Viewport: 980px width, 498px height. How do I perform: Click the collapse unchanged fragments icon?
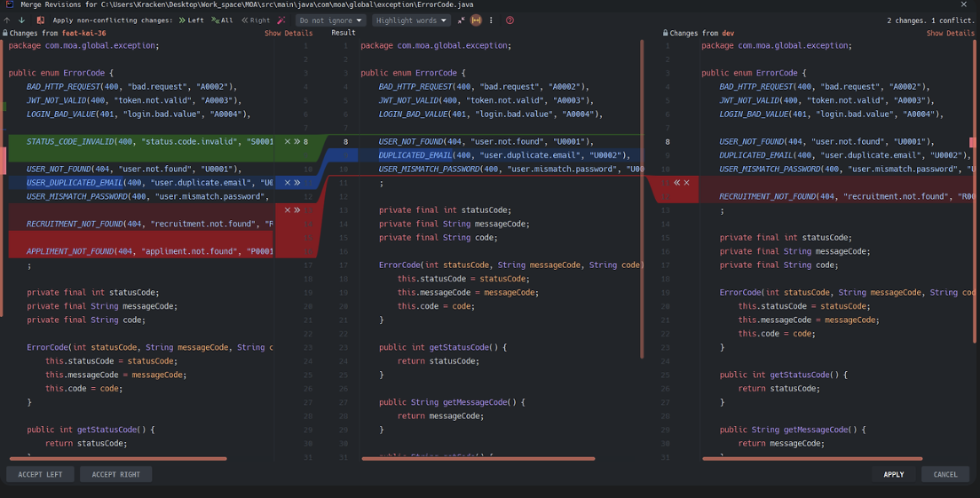[462, 20]
